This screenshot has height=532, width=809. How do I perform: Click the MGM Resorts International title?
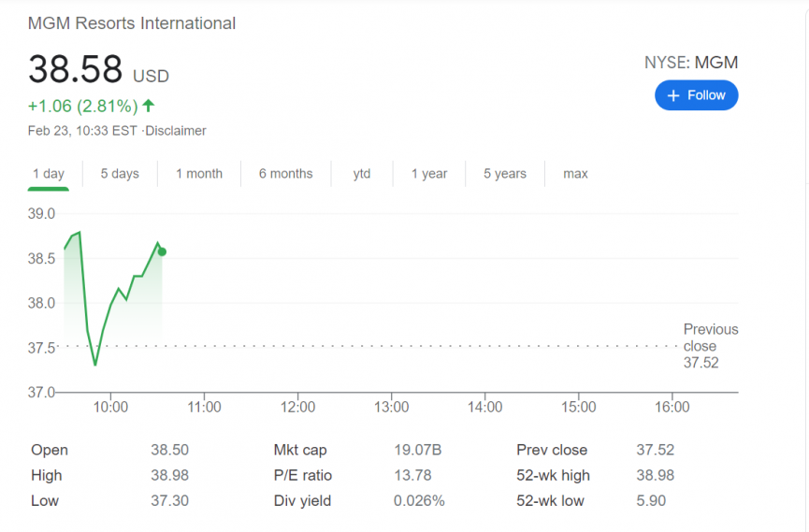pyautogui.click(x=132, y=23)
